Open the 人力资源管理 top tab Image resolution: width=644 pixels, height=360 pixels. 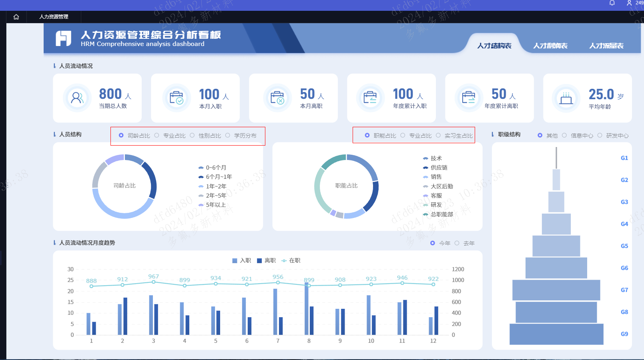point(54,17)
